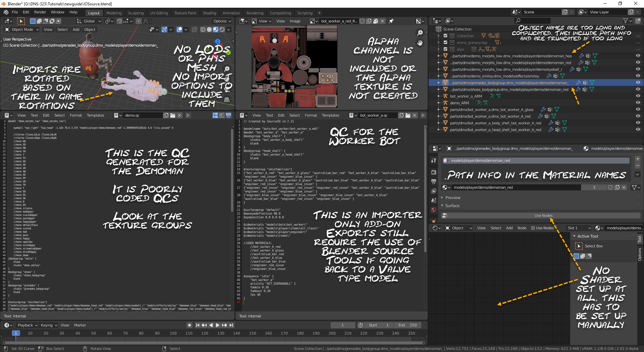Open the View Layer properties tab
This screenshot has height=352, width=644.
[x=434, y=191]
